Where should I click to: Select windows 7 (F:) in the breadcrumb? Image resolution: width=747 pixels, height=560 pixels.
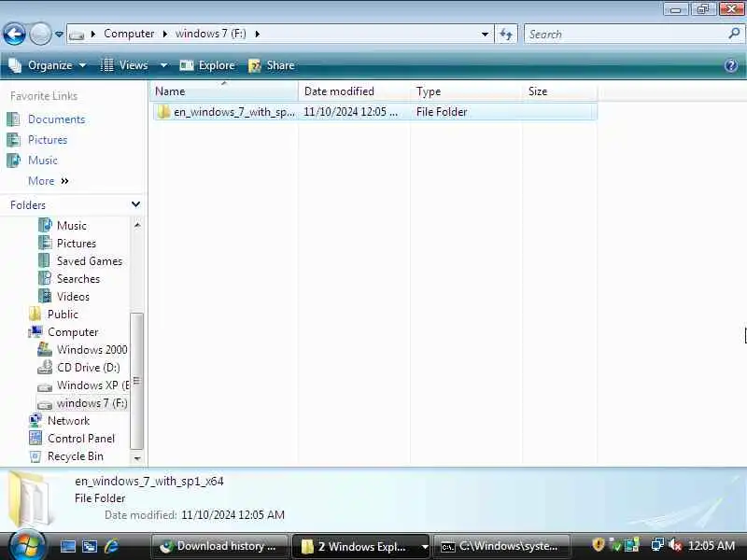[211, 34]
